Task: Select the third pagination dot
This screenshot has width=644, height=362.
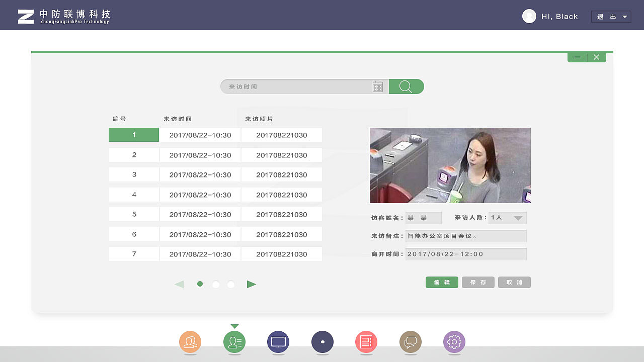Action: coord(231,285)
